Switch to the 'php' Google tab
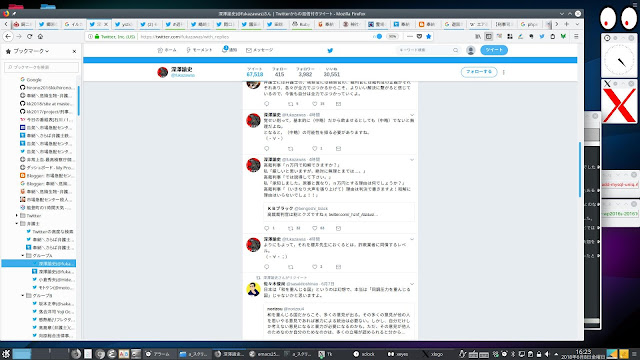This screenshot has height=360, width=640. coord(529,24)
